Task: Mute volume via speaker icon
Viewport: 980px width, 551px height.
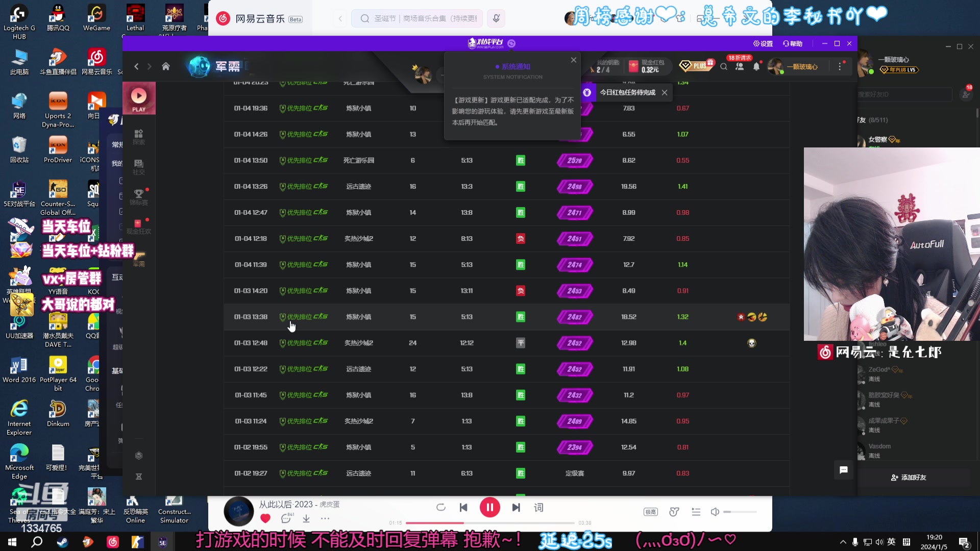Action: (x=715, y=512)
